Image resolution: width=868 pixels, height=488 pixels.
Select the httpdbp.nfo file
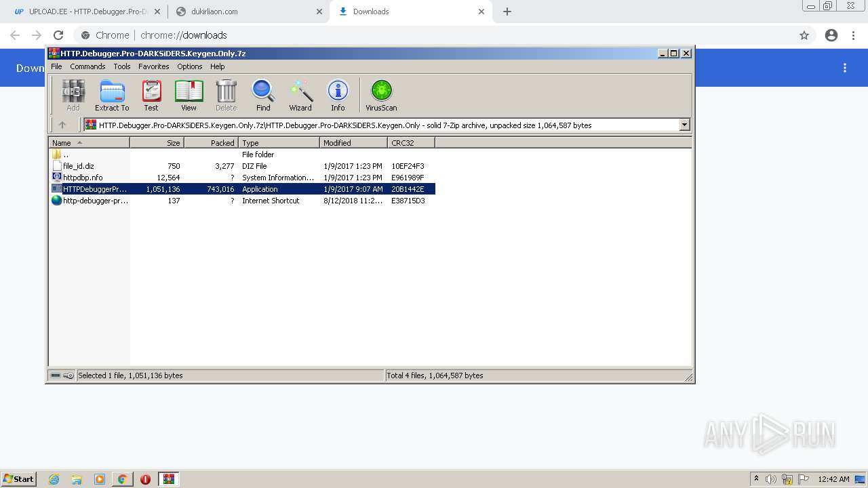pyautogui.click(x=242, y=178)
